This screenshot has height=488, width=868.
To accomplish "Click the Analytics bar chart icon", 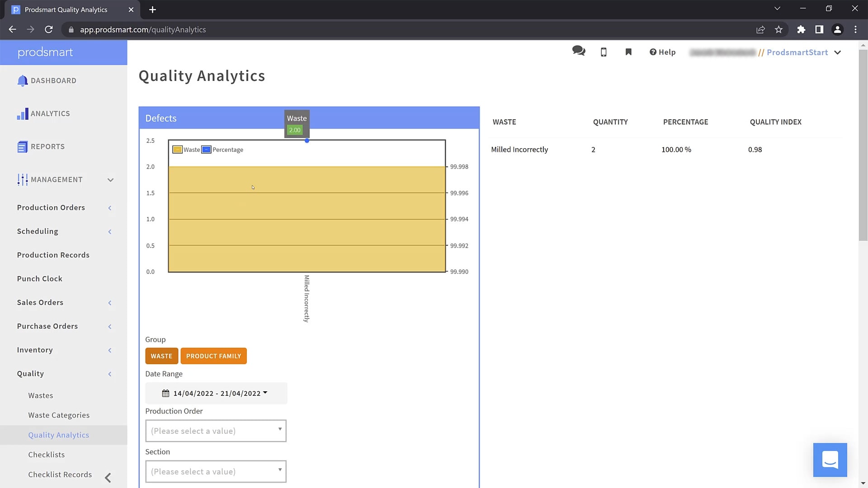I will 22,114.
